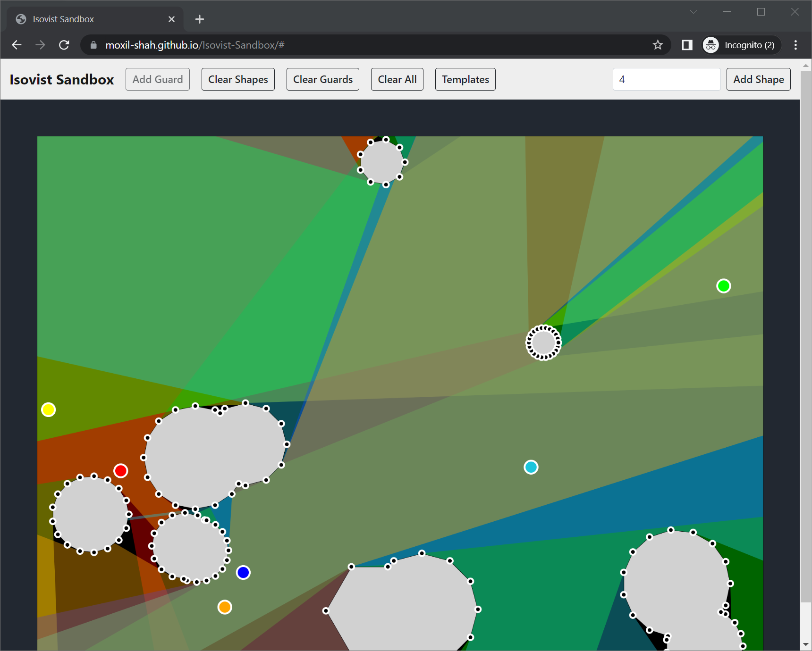View site security lock icon

[93, 45]
